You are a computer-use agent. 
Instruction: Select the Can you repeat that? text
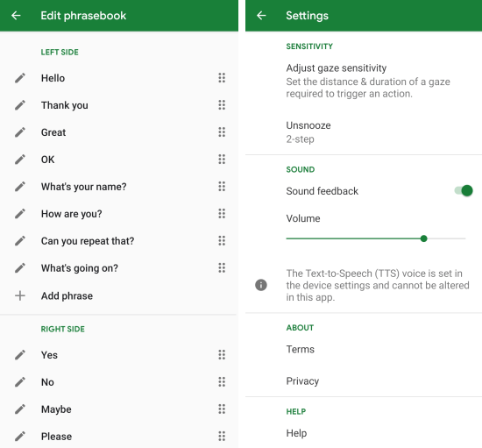click(x=88, y=241)
